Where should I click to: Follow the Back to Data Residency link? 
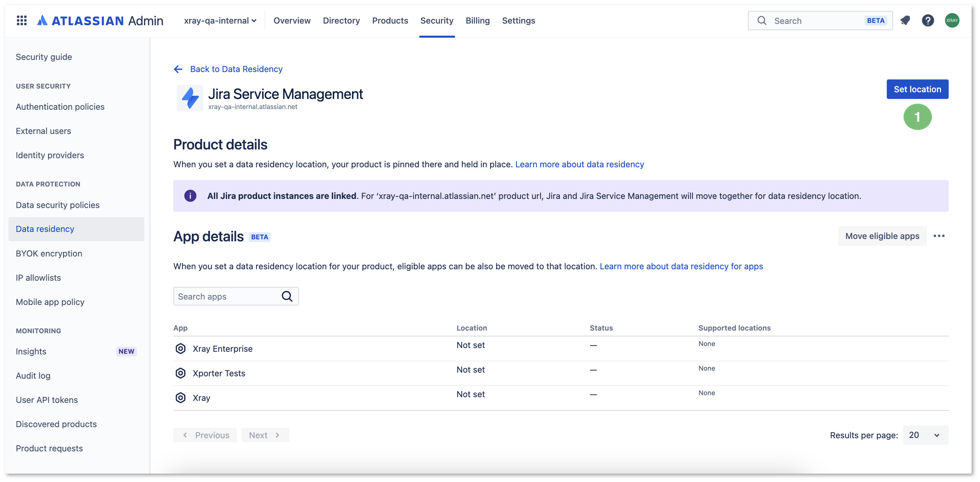coord(236,69)
